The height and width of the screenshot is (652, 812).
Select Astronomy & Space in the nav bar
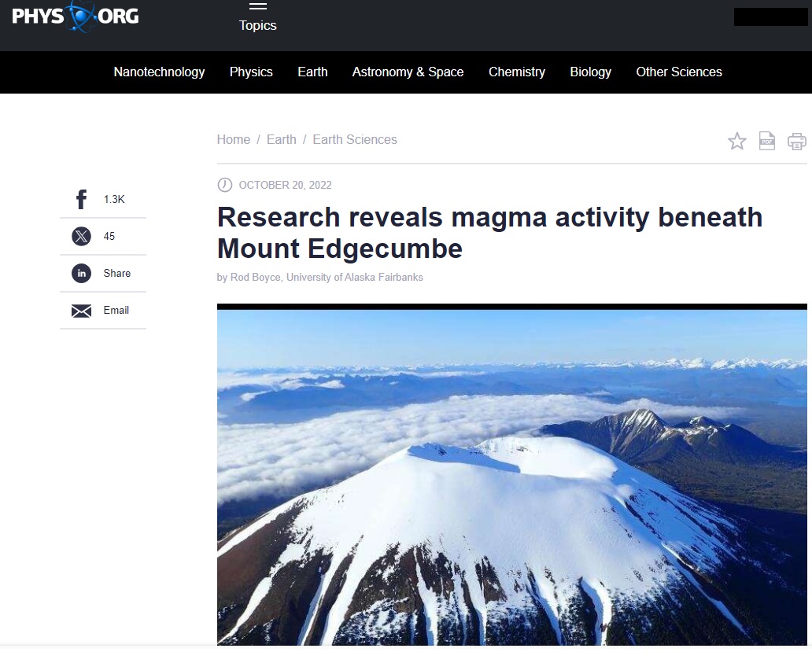point(408,72)
